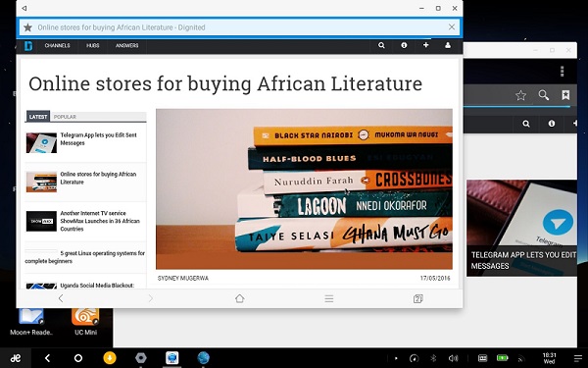This screenshot has height=368, width=588.
Task: Open the hexagon settings app in taskbar
Action: [x=141, y=358]
